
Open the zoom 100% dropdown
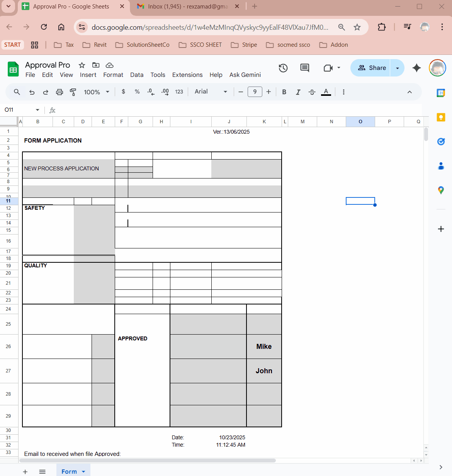(97, 92)
